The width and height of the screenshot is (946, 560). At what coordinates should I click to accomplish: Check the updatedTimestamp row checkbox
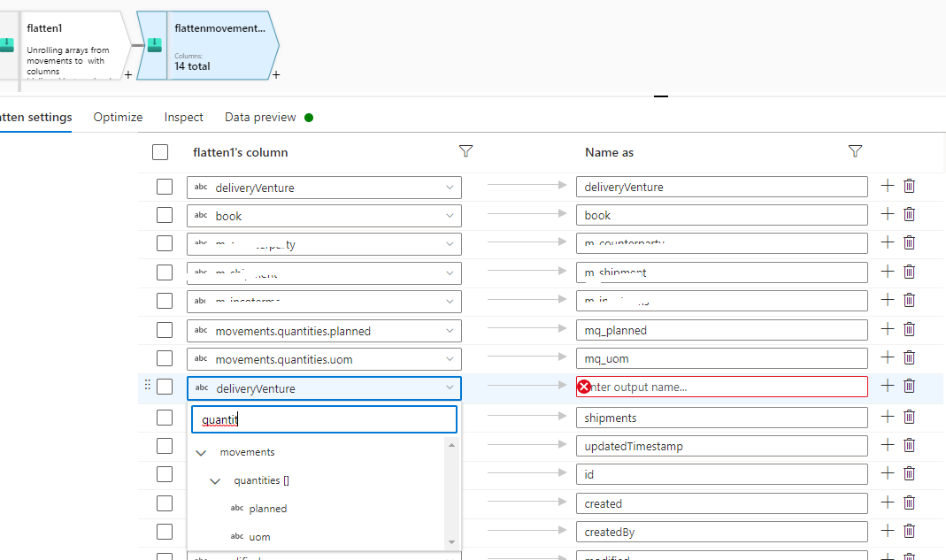[164, 445]
